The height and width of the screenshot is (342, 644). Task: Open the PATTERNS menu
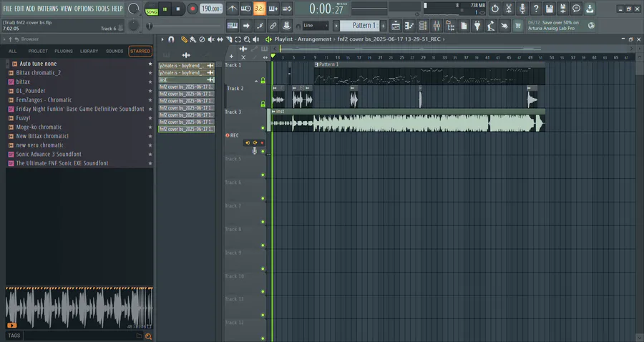(x=48, y=8)
